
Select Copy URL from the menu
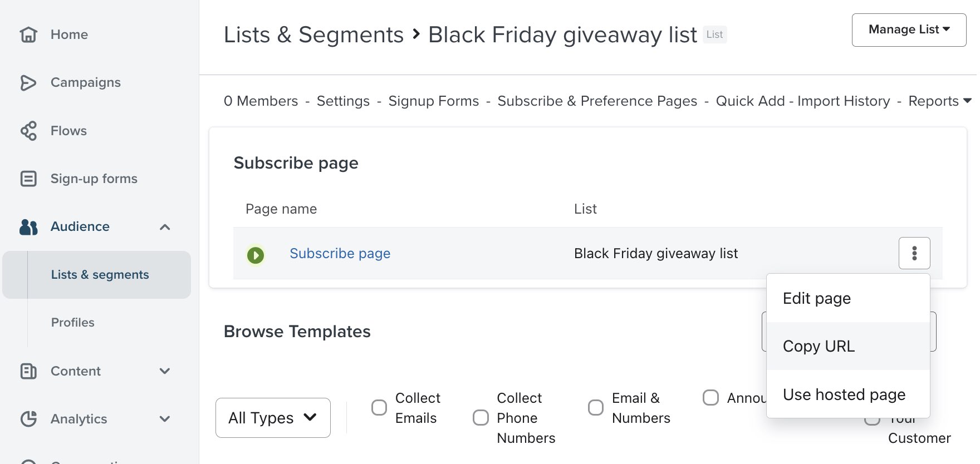[819, 346]
